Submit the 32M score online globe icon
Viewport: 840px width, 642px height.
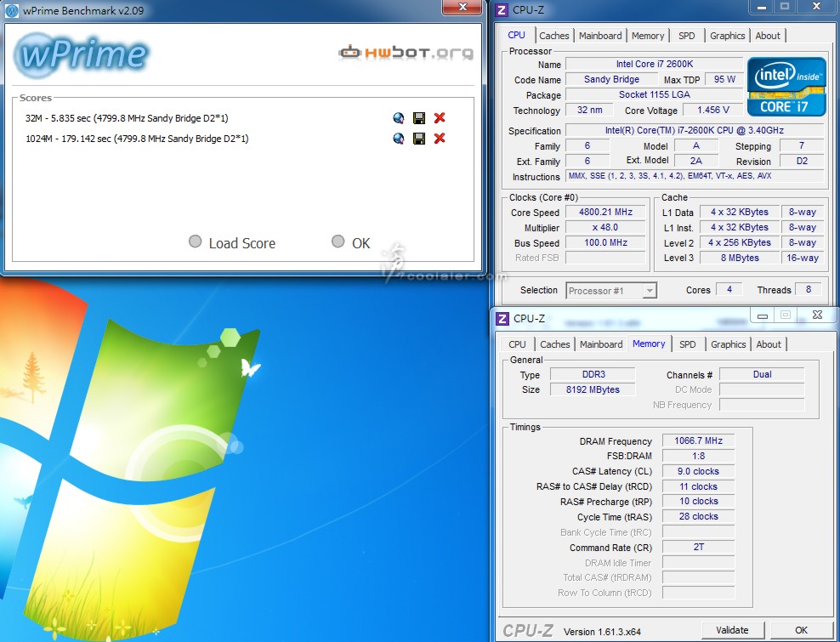pyautogui.click(x=398, y=118)
